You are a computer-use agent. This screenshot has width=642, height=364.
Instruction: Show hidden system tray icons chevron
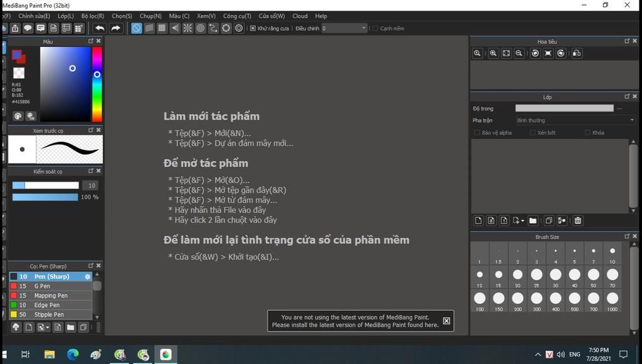tap(537, 355)
